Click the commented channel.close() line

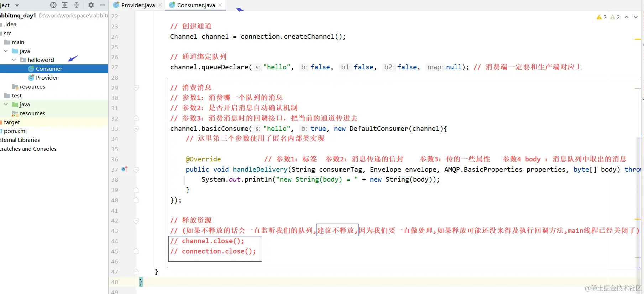pos(207,241)
